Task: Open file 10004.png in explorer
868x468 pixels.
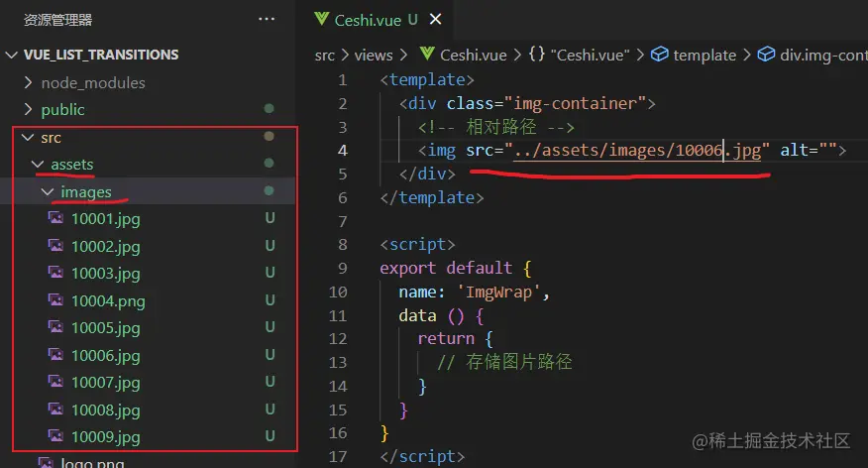Action: [x=109, y=301]
